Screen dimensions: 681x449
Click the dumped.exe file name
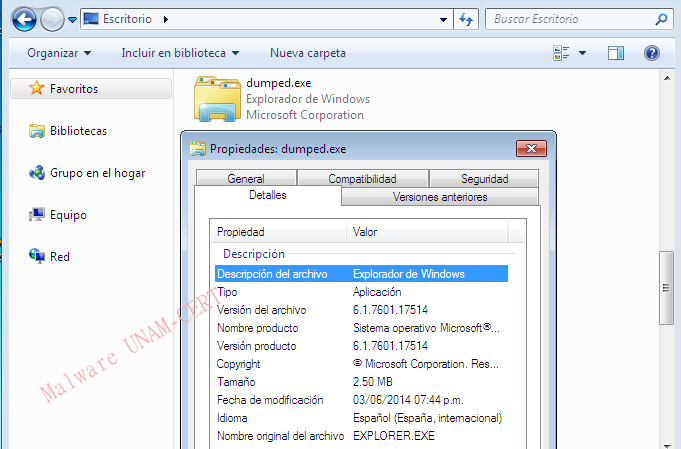coord(278,83)
